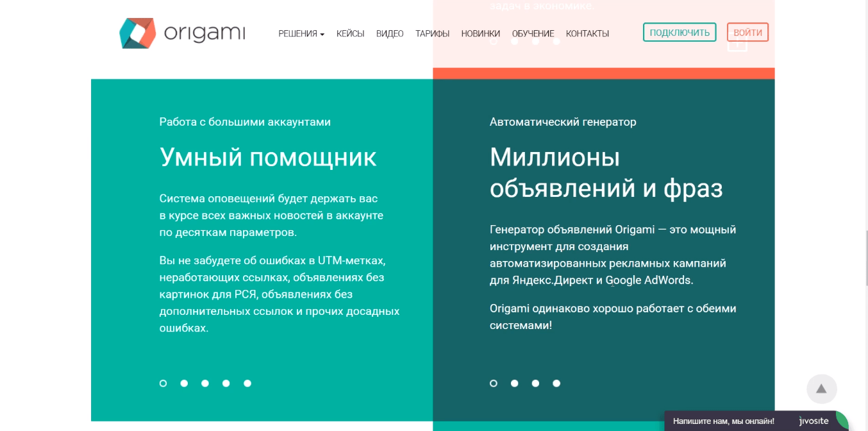Image resolution: width=868 pixels, height=431 pixels.
Task: Click the scroll-to-top arrow button
Action: (x=821, y=389)
